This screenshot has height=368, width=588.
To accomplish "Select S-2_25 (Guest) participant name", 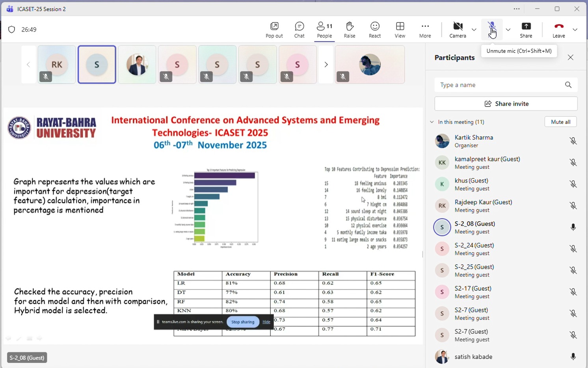I will [x=474, y=267].
